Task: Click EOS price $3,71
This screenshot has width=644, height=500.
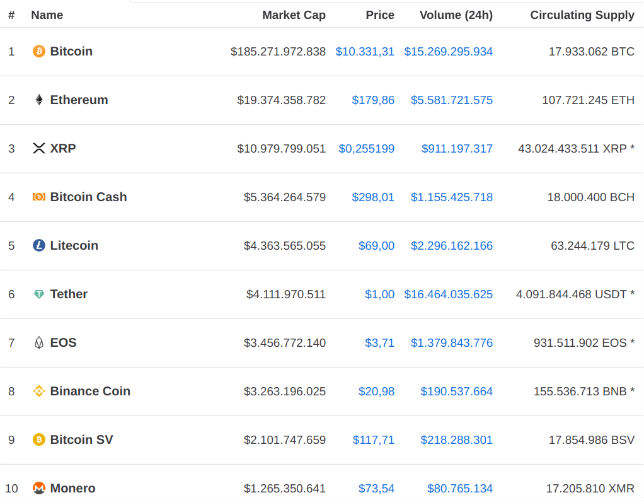Action: tap(380, 343)
